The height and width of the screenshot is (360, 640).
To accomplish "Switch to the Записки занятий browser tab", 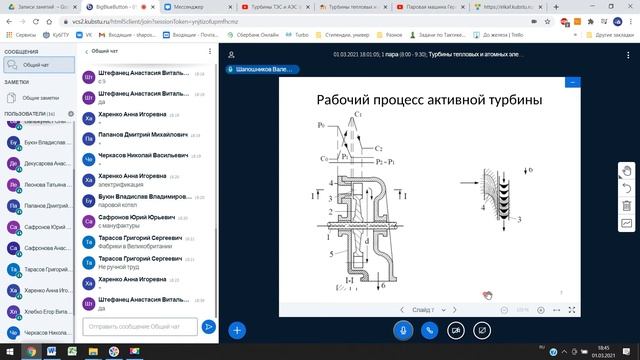I will pos(42,7).
